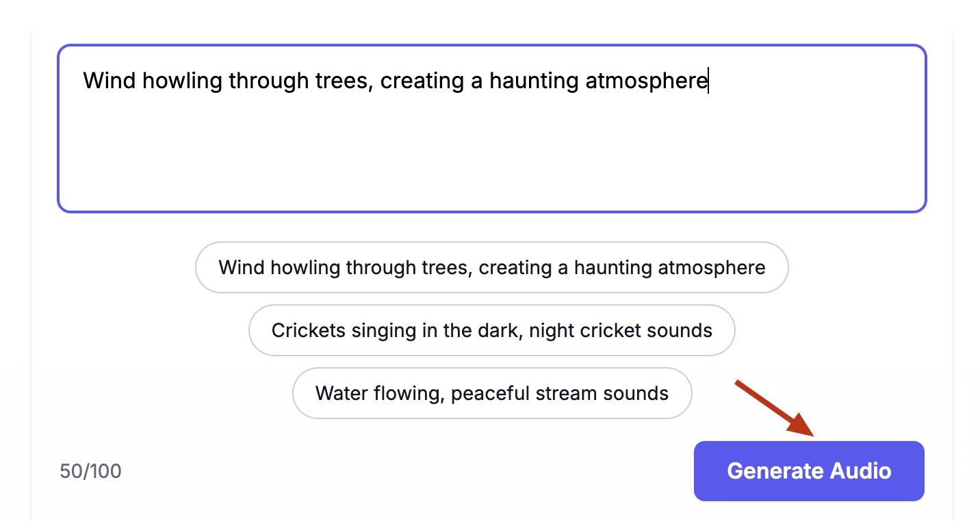Viewport: 980px width, 521px height.
Task: Focus the audio prompt text area
Action: point(491,129)
